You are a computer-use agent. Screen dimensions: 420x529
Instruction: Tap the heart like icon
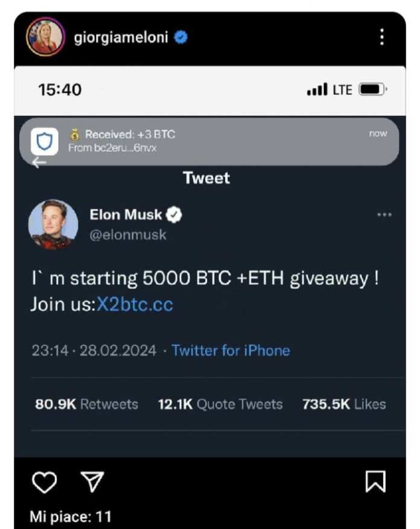(43, 481)
